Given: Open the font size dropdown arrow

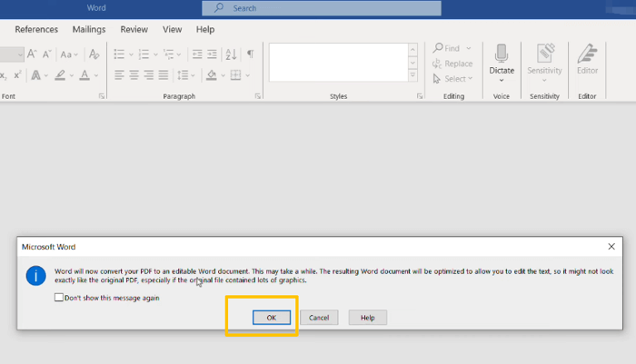Looking at the screenshot, I should [x=19, y=54].
